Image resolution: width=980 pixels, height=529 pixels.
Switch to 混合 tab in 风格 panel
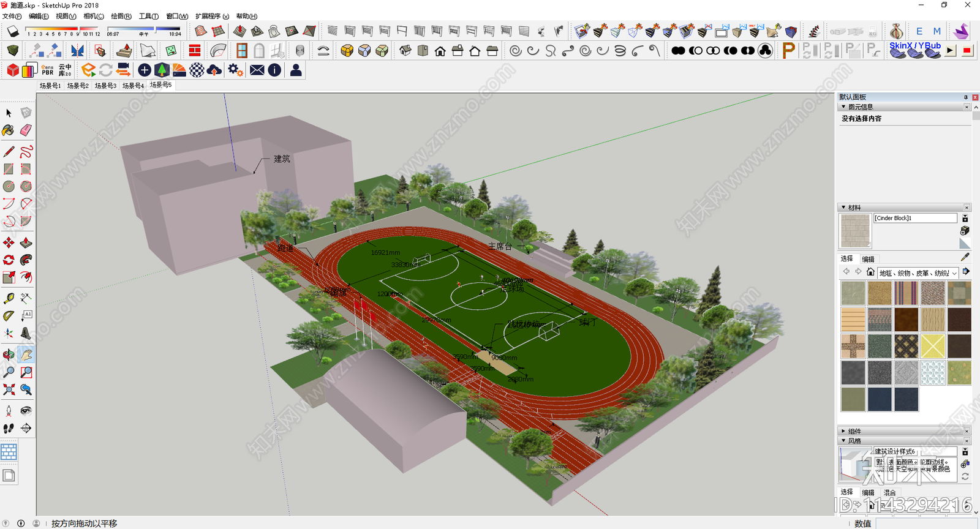[890, 492]
